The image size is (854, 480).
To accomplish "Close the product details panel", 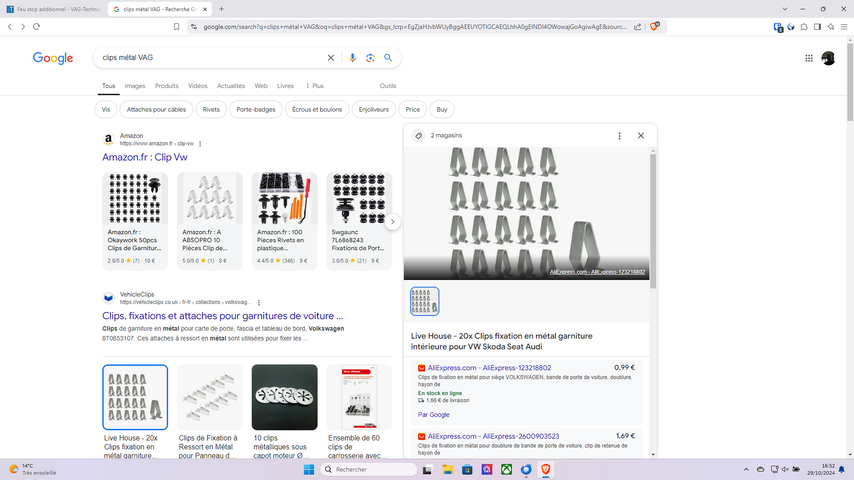I will [x=641, y=136].
